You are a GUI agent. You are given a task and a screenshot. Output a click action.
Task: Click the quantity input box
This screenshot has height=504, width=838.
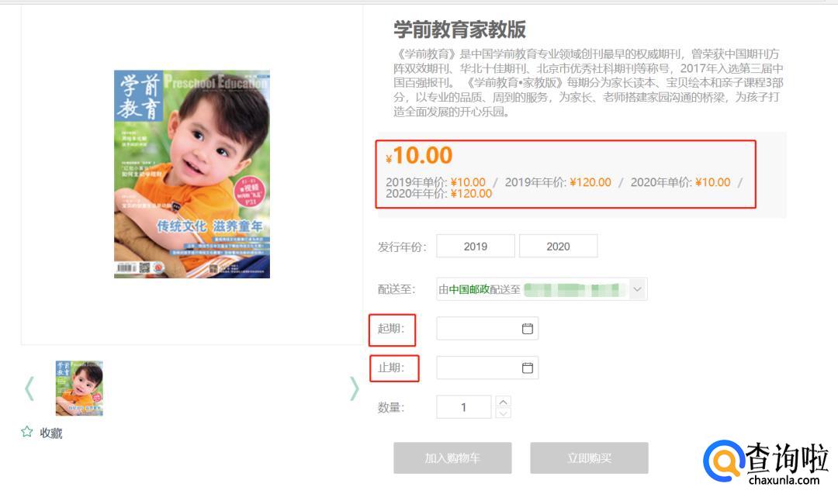[464, 407]
